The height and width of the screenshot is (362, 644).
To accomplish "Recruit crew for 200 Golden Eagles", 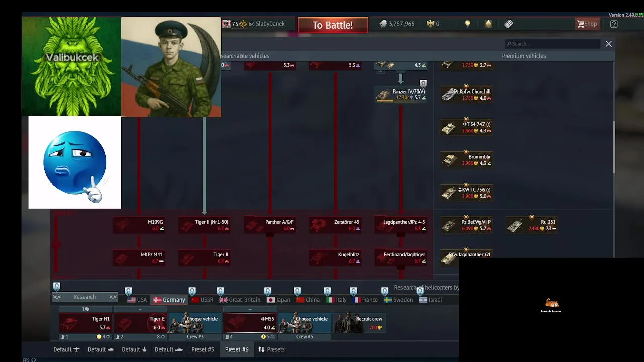I will pyautogui.click(x=360, y=323).
